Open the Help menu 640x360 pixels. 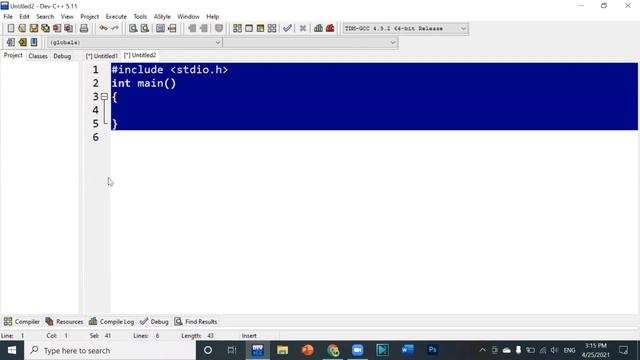click(212, 16)
